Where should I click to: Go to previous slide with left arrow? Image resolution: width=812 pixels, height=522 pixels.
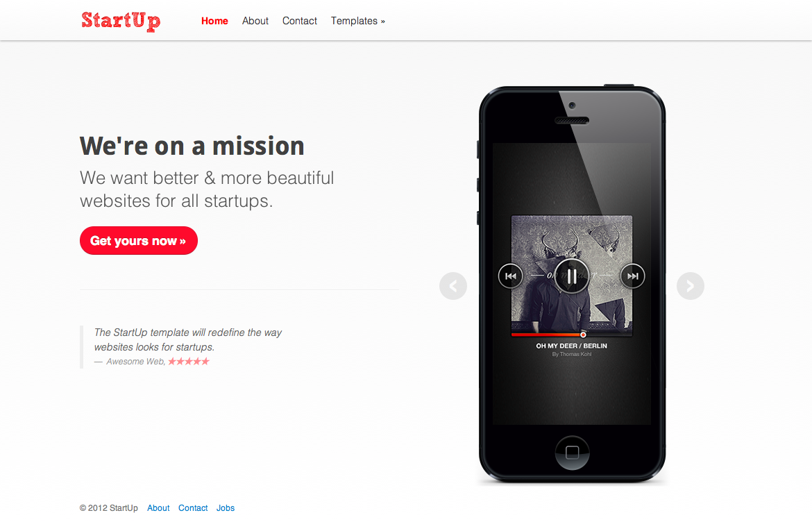point(453,286)
